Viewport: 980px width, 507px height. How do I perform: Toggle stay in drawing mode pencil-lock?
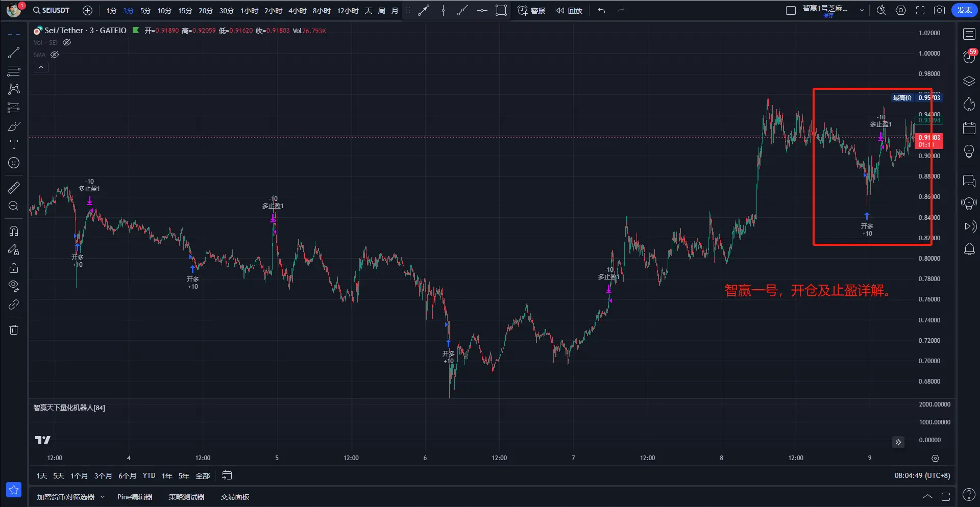[14, 249]
